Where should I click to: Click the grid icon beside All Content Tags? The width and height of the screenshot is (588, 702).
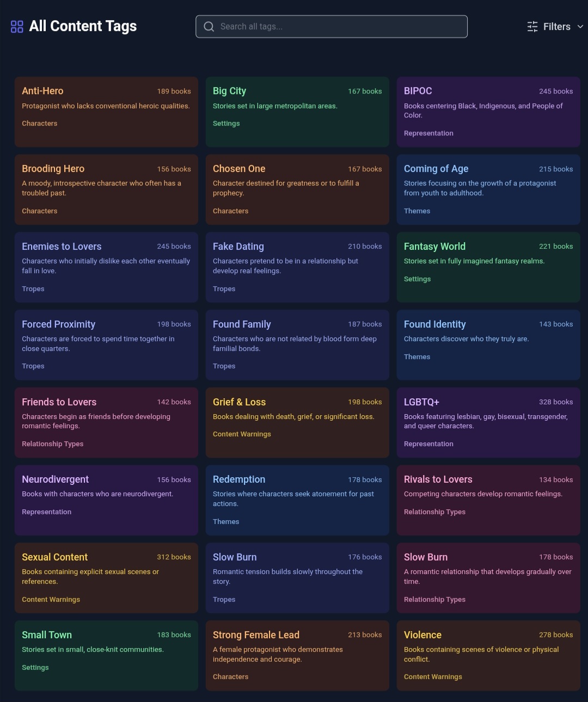pos(17,27)
